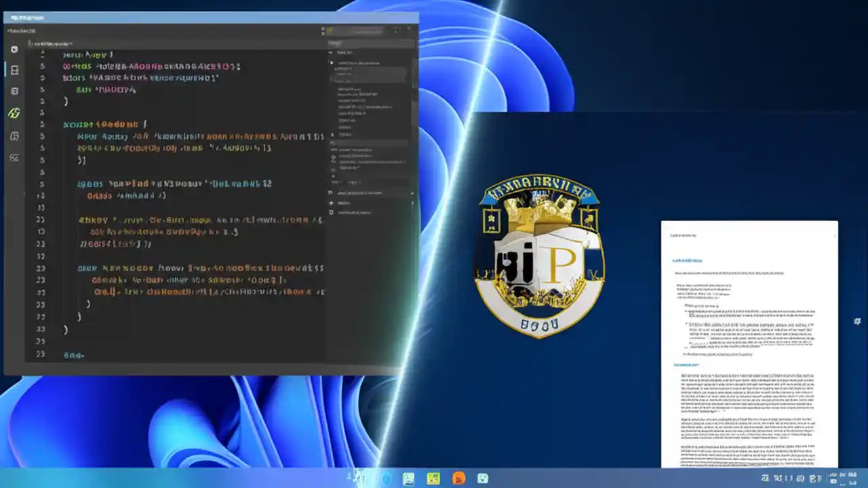Viewport: 868px width, 488px height.
Task: Click the Run and Debug activity bar icon
Action: pyautogui.click(x=14, y=134)
